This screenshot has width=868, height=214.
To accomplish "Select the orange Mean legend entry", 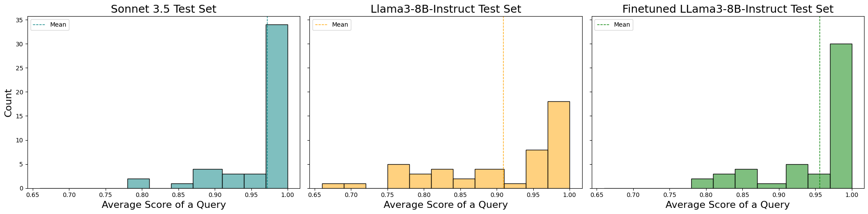I will [x=332, y=25].
